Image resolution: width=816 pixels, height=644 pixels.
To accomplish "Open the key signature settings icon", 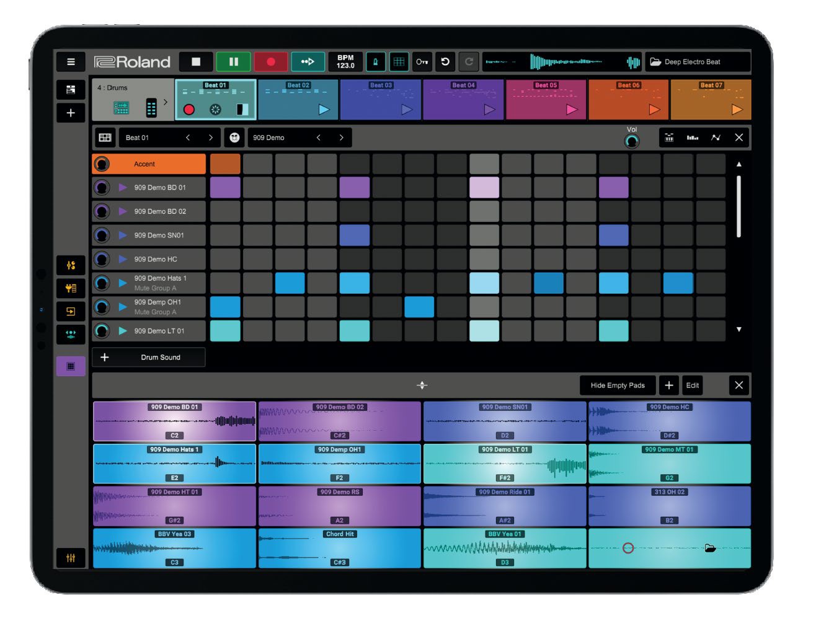I will [422, 62].
